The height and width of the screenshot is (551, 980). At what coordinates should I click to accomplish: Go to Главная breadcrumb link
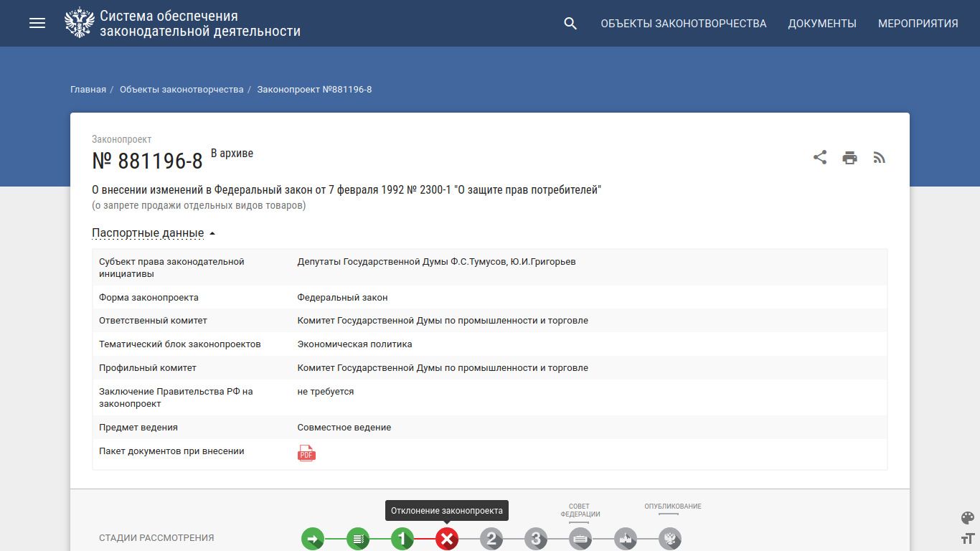click(x=88, y=90)
